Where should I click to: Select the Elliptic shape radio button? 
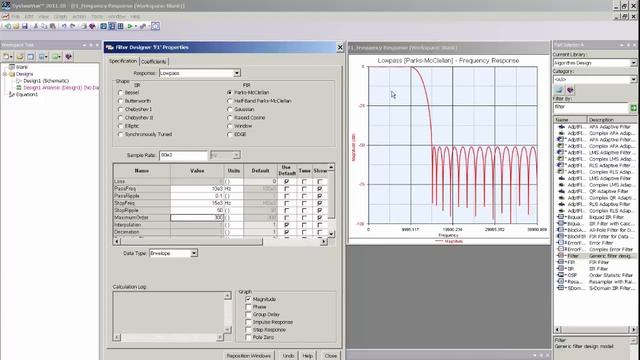[x=120, y=126]
